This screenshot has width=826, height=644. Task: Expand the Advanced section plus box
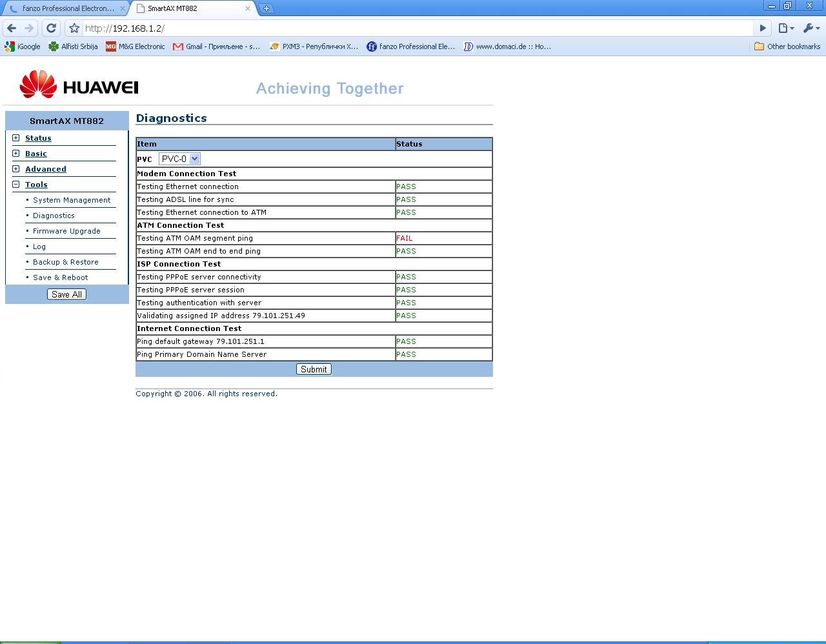[x=16, y=169]
